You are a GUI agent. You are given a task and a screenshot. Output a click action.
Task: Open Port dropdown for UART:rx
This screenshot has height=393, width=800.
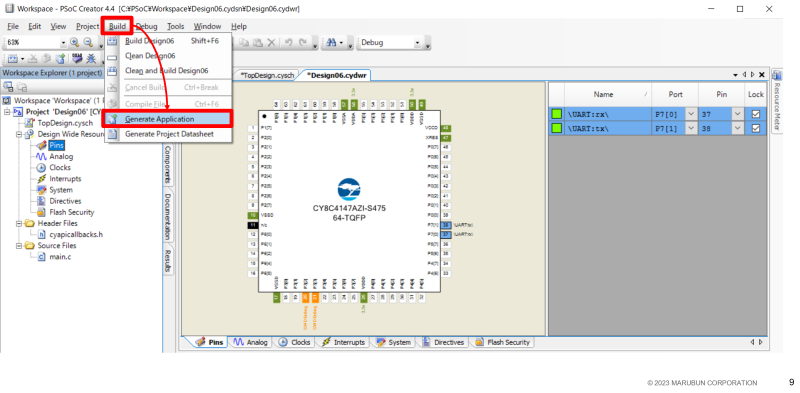[691, 114]
